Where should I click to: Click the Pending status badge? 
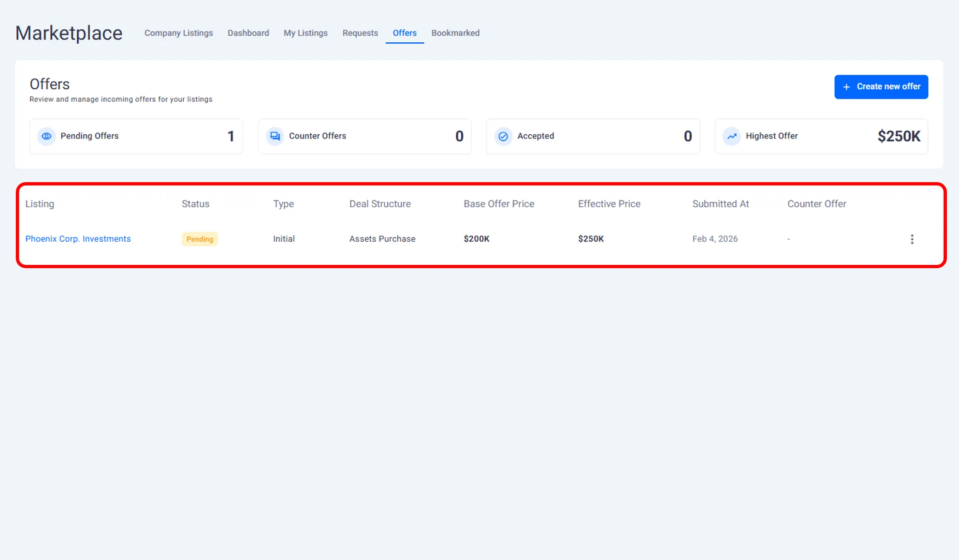tap(200, 239)
